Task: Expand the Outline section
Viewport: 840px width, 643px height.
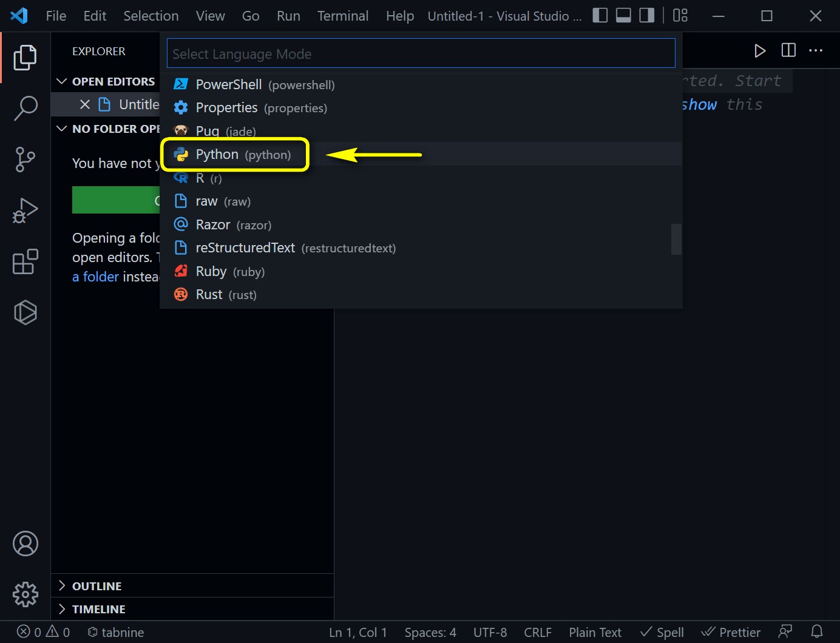Action: [x=192, y=586]
